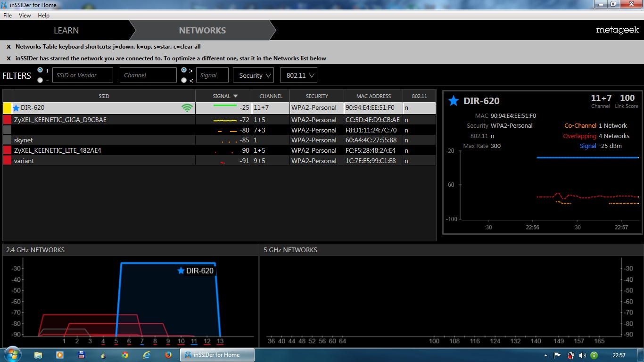Screen dimensions: 644x362
Task: Launch the media player taskbar icon
Action: pyautogui.click(x=60, y=355)
